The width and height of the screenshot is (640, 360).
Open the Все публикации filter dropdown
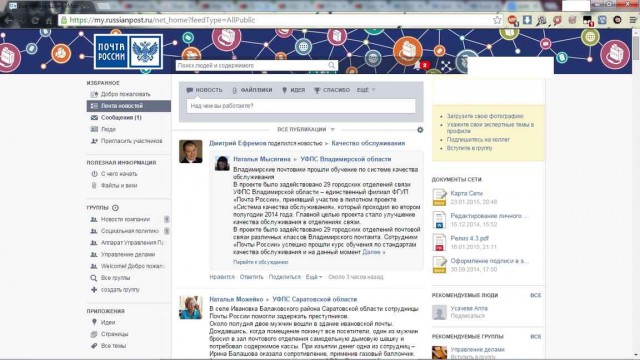click(x=306, y=130)
